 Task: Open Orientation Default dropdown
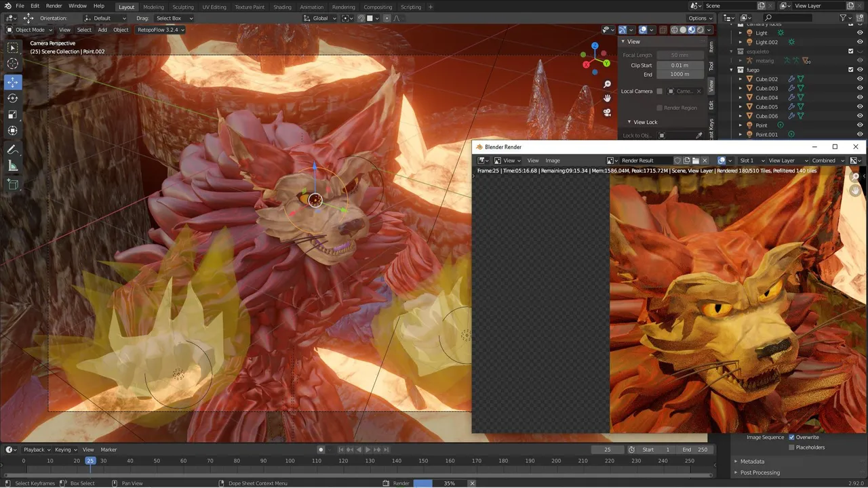(x=105, y=18)
